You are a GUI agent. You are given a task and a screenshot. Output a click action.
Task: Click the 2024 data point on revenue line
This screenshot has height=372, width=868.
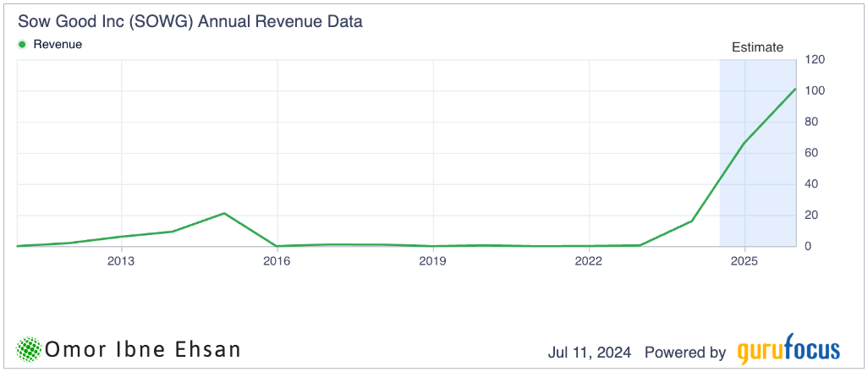[692, 221]
